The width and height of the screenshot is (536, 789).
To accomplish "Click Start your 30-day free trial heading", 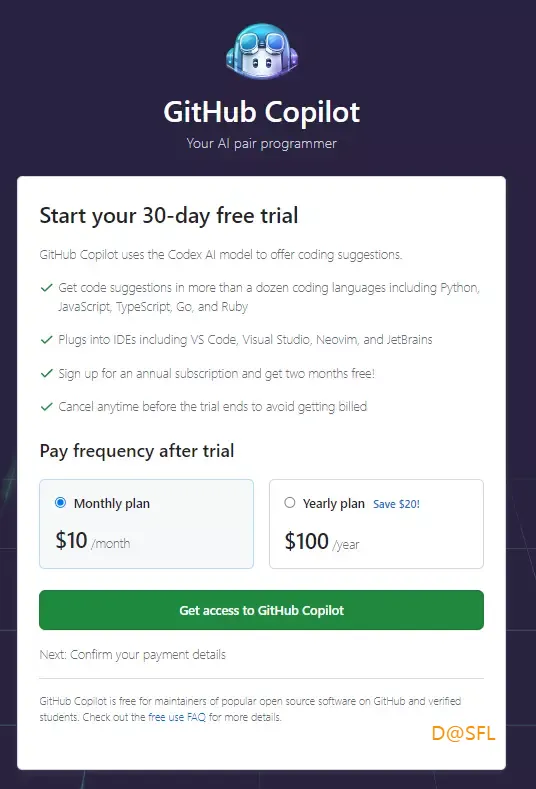I will [x=169, y=216].
